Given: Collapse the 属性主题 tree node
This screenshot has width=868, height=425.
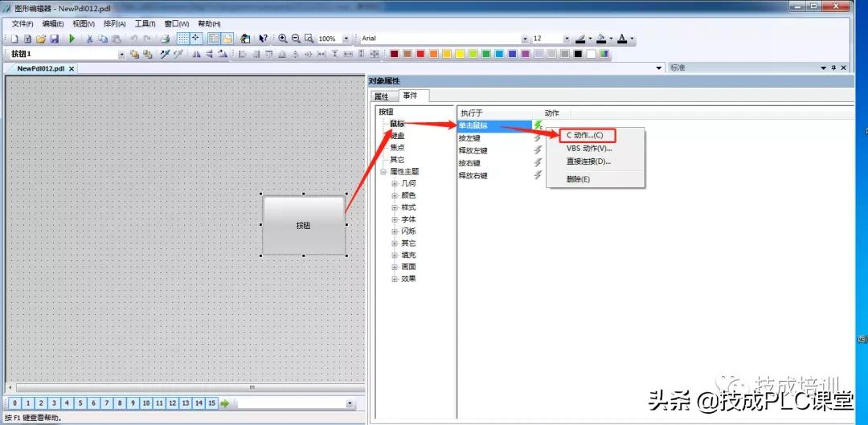Looking at the screenshot, I should click(383, 172).
